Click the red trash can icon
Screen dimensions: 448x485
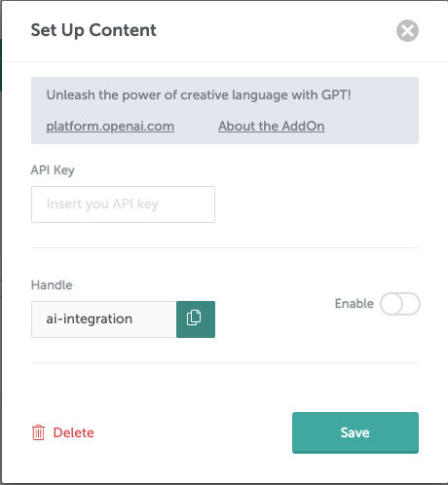click(38, 432)
